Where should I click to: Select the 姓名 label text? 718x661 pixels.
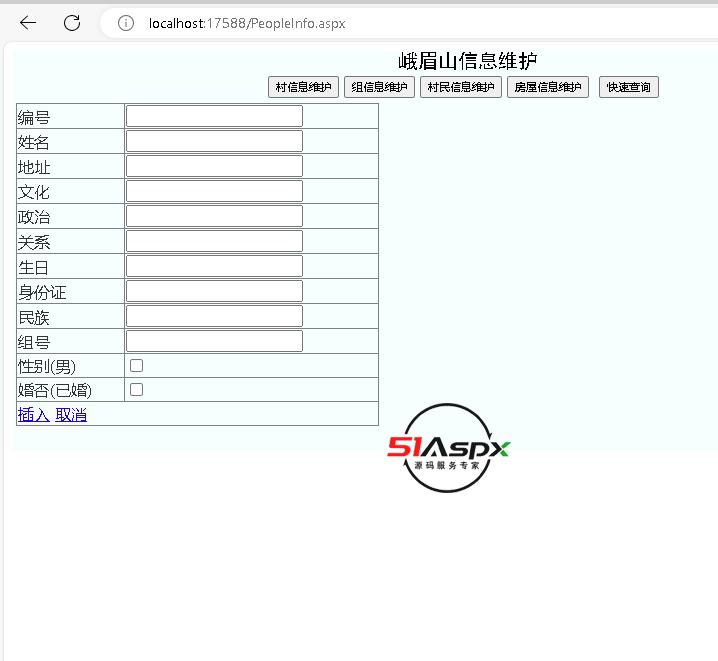(x=33, y=142)
